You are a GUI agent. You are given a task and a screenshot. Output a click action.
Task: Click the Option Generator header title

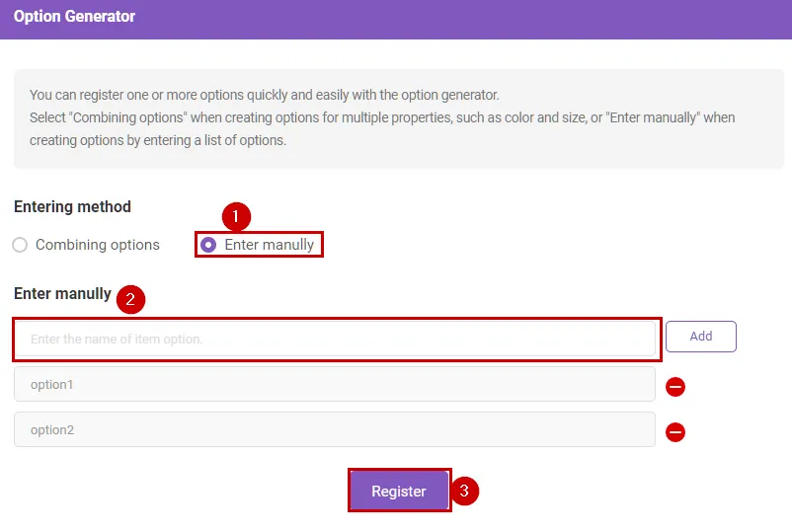[75, 17]
